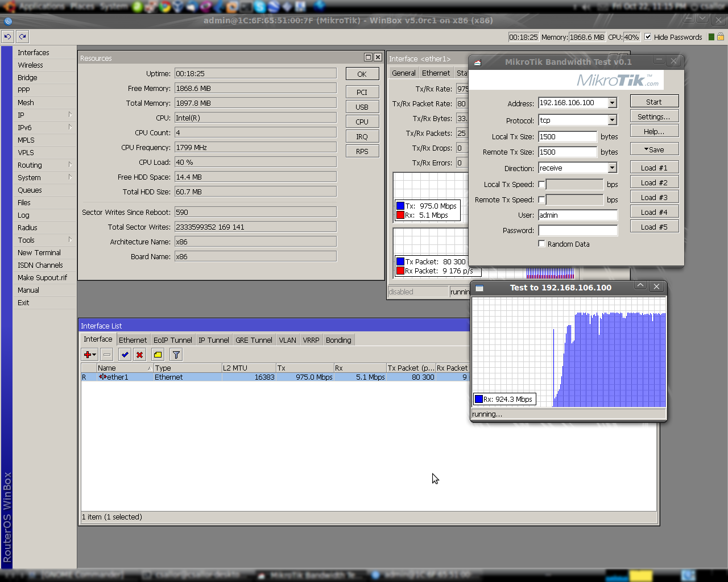The width and height of the screenshot is (728, 582).
Task: Click the blue Rx legend color square
Action: (478, 399)
